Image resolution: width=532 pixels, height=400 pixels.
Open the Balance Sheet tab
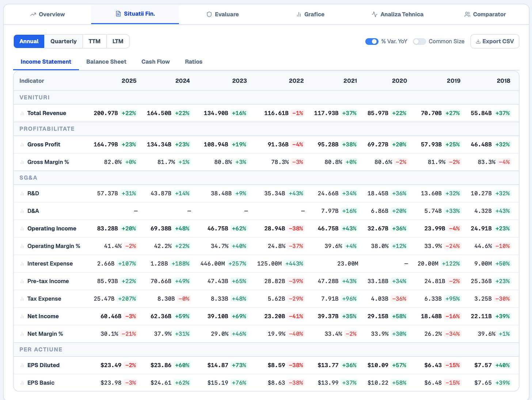click(x=106, y=62)
